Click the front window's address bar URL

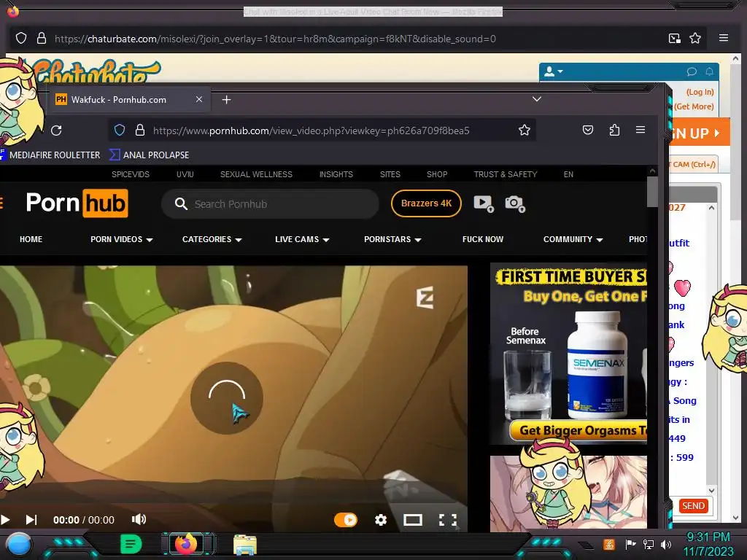click(311, 131)
